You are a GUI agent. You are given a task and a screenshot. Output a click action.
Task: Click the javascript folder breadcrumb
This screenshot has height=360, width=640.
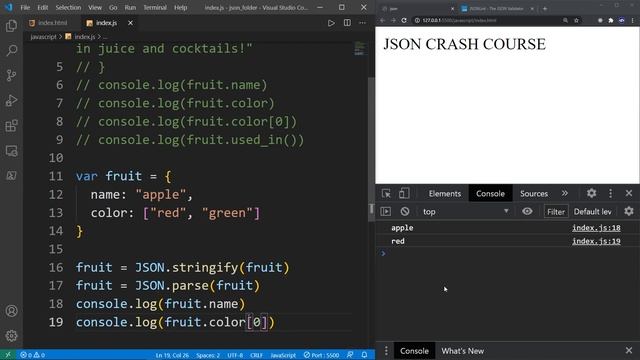[x=43, y=37]
